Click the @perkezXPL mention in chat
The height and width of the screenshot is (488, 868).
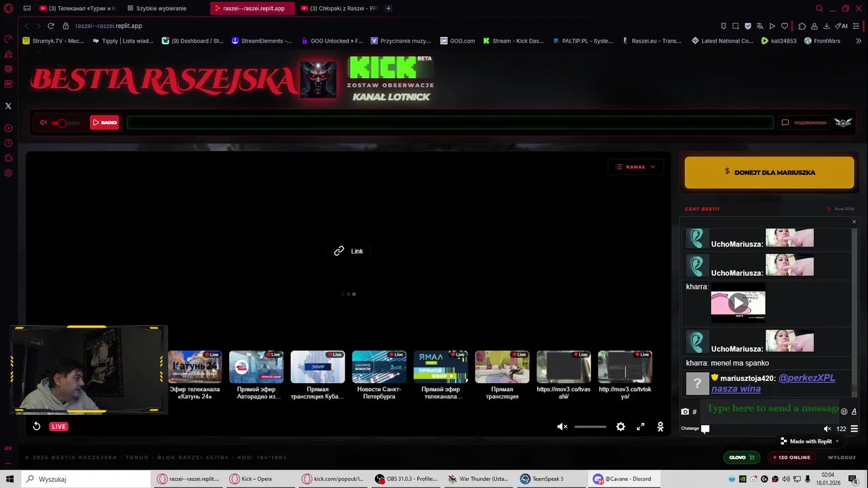(x=806, y=378)
